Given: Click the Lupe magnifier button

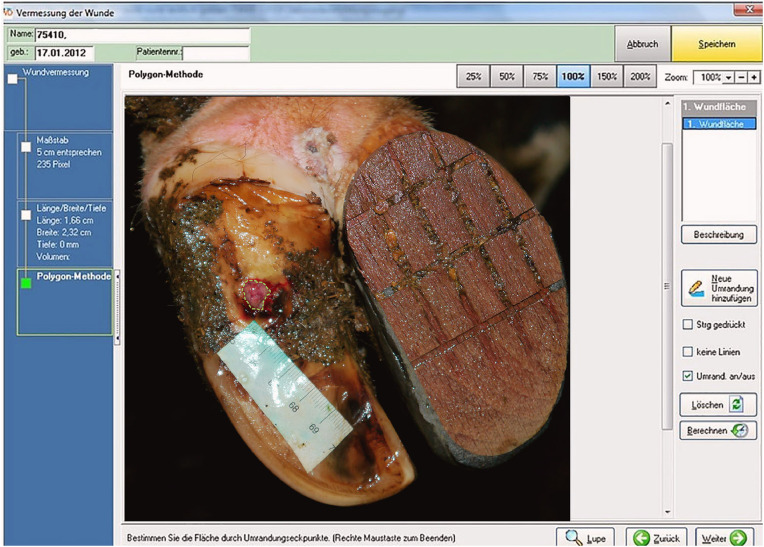Looking at the screenshot, I should (x=586, y=537).
